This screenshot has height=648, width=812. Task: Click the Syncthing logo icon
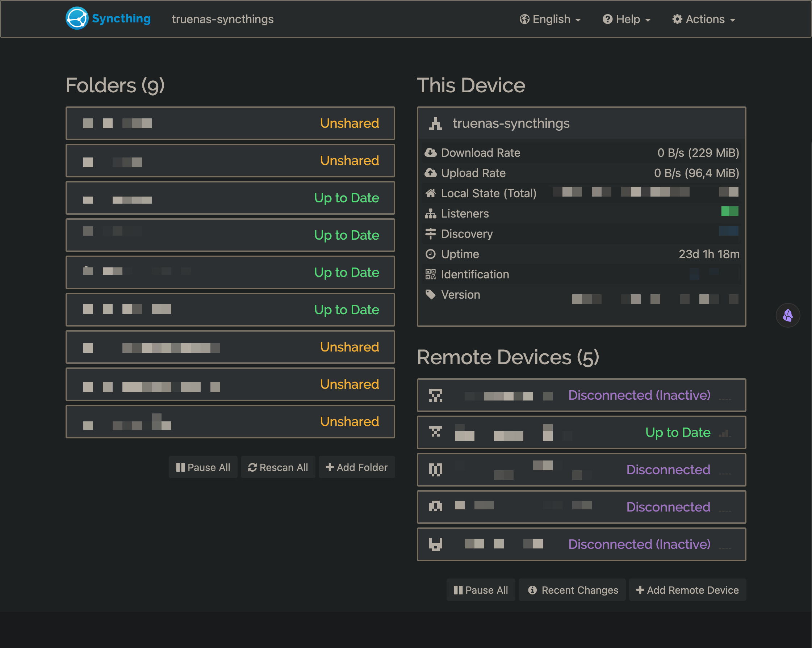76,18
